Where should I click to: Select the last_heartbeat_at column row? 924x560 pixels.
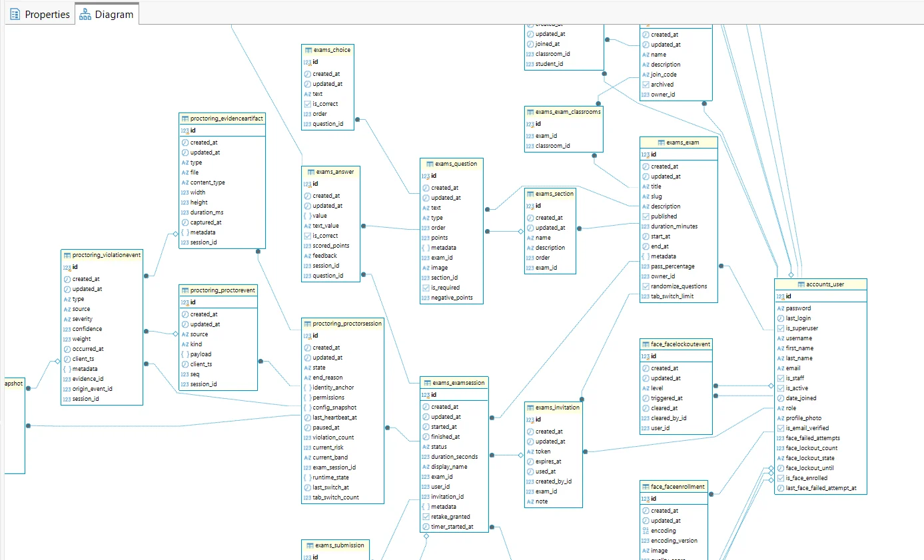point(342,418)
